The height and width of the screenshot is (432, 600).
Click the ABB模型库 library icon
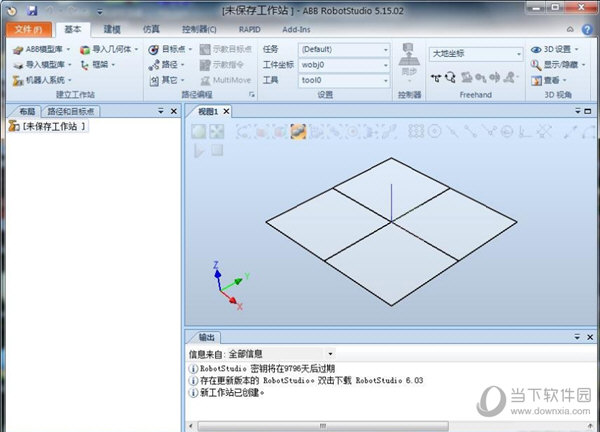[x=18, y=50]
